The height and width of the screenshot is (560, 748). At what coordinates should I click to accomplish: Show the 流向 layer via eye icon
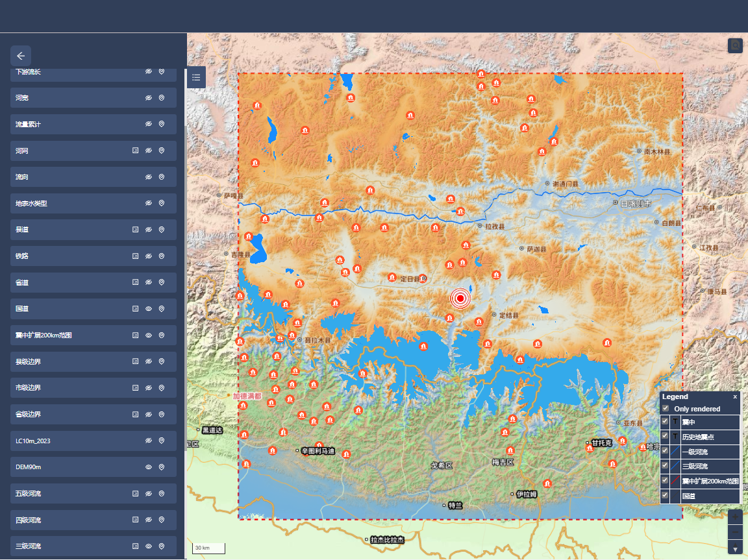148,177
